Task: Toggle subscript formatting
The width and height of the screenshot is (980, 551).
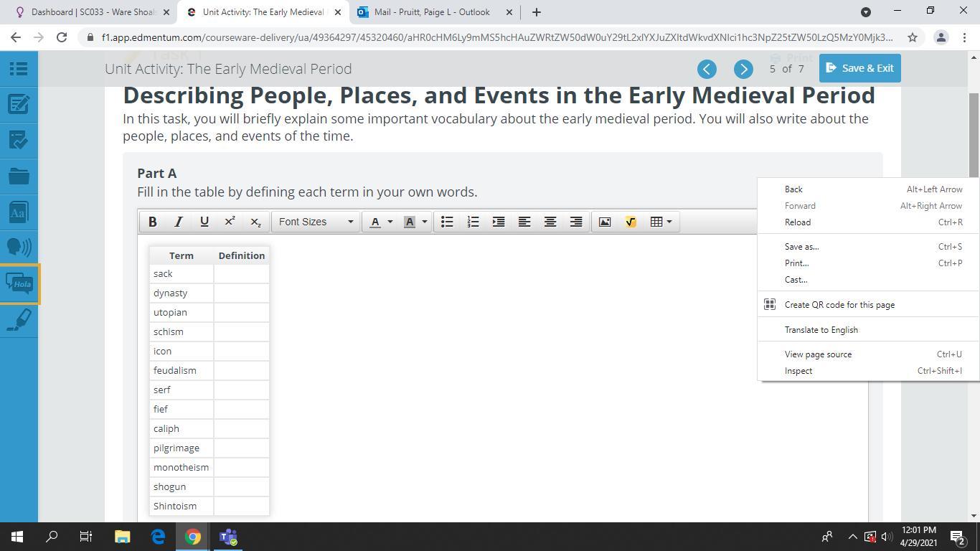Action: pos(255,222)
